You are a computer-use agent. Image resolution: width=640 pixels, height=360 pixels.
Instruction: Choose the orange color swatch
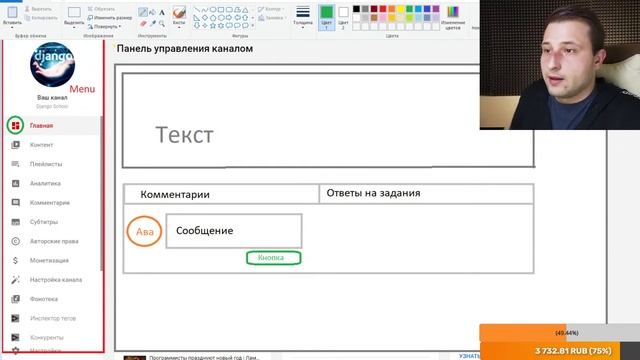[x=392, y=9]
